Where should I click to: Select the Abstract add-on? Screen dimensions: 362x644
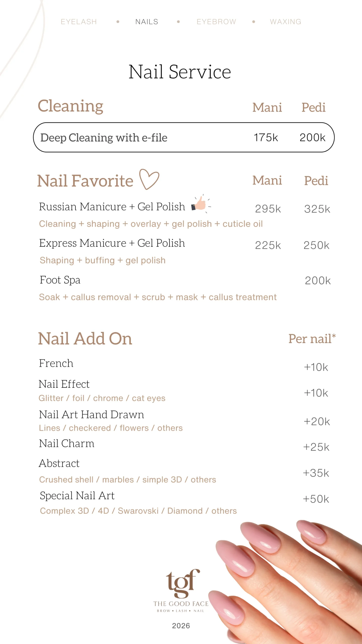click(x=59, y=463)
